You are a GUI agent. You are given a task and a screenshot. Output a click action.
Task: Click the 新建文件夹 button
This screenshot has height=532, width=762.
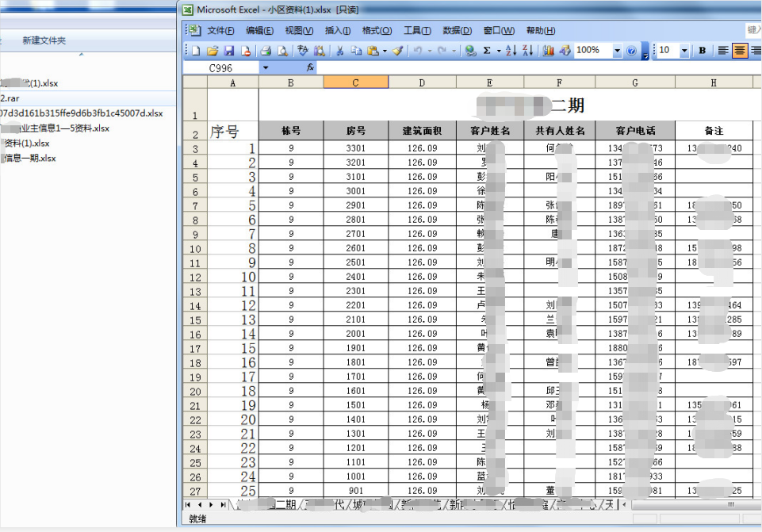click(x=44, y=40)
